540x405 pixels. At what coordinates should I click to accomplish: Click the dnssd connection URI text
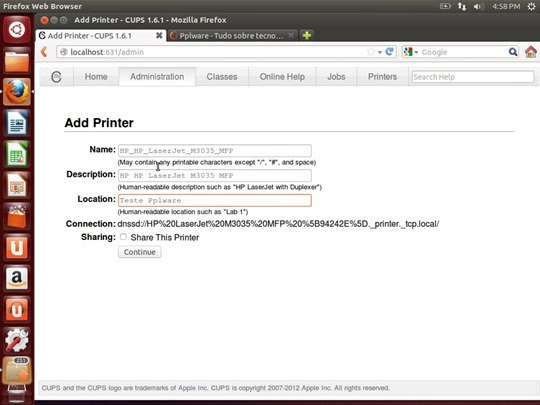pos(278,224)
